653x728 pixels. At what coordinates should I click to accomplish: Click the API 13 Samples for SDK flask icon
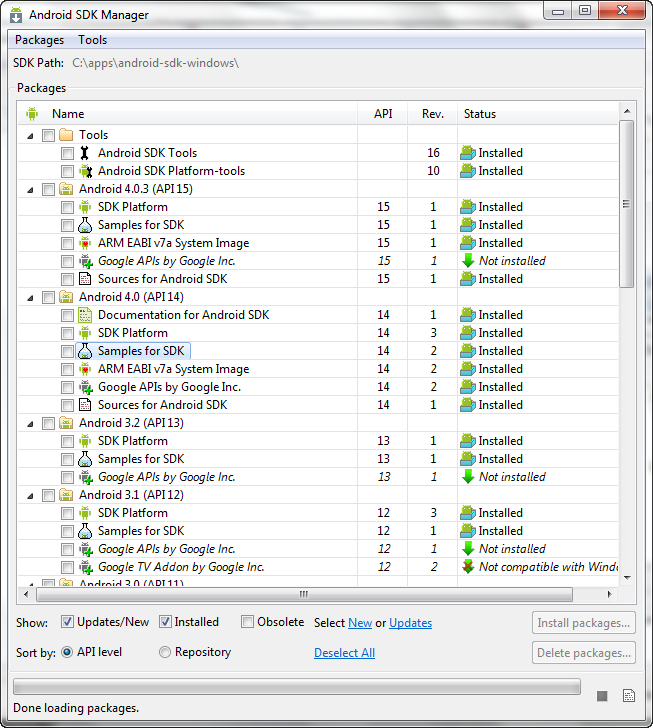click(x=85, y=459)
